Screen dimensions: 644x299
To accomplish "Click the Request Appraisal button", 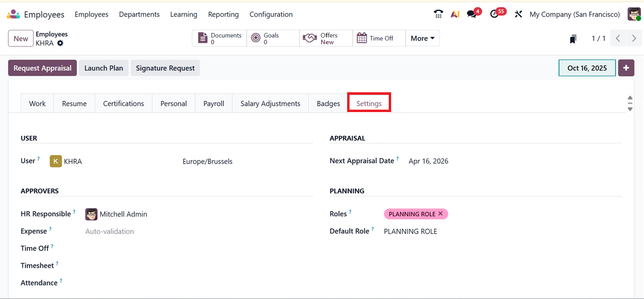I will click(43, 68).
